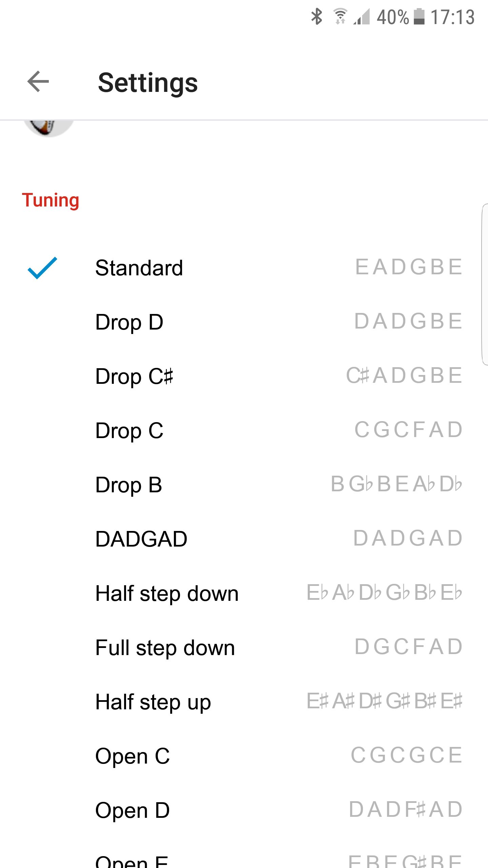Tap the Wi-Fi status icon
Viewport: 488px width, 868px height.
click(340, 16)
